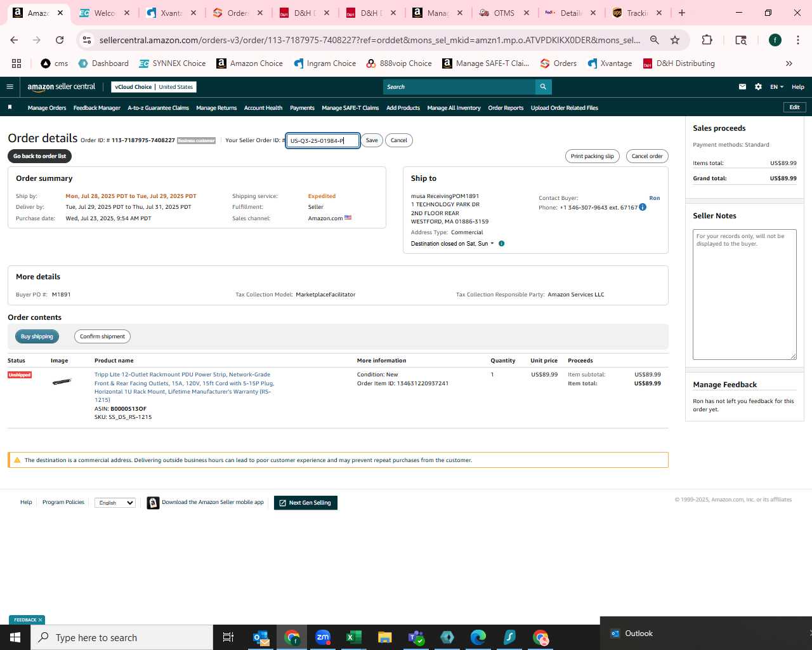Switch to the OTMS browser tab
Image resolution: width=812 pixels, height=650 pixels.
point(504,13)
